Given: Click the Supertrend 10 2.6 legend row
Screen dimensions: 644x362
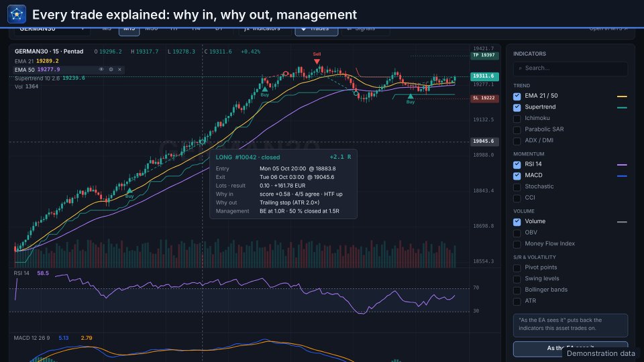Looking at the screenshot, I should tap(50, 78).
